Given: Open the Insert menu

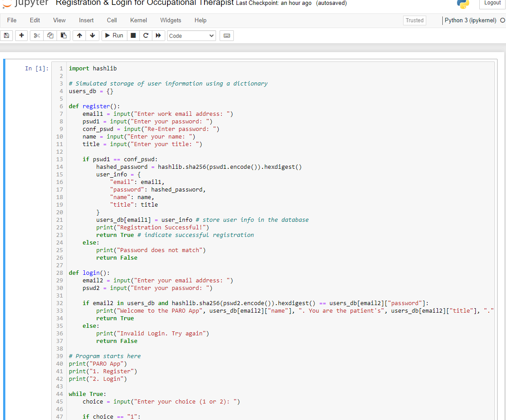Looking at the screenshot, I should (86, 20).
